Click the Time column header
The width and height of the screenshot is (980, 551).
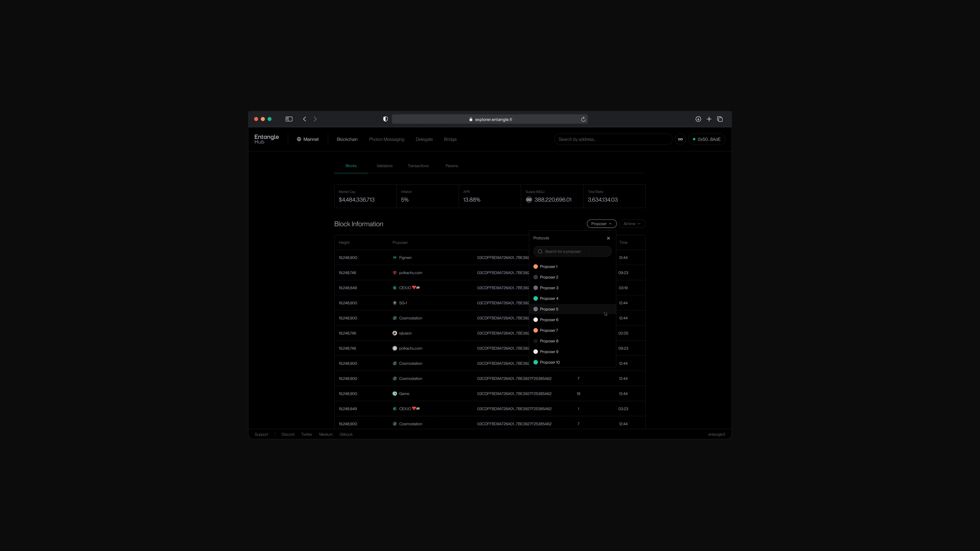pos(623,243)
